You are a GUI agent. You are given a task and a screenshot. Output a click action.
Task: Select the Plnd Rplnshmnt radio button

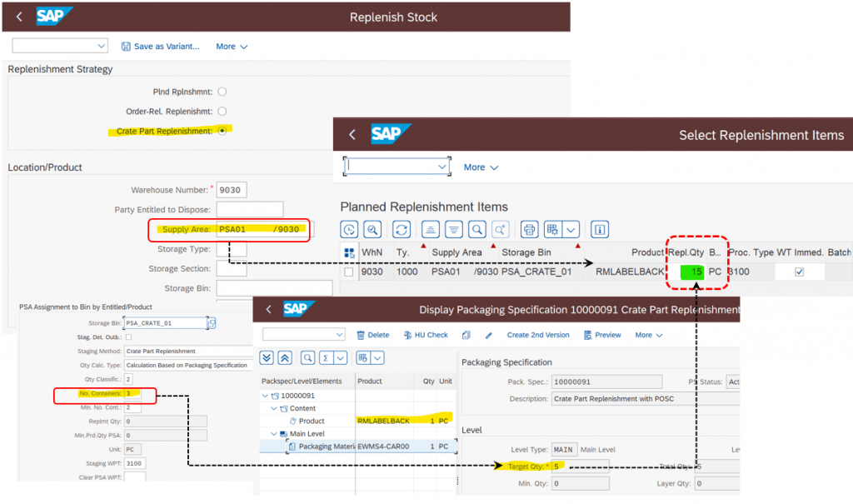[222, 92]
